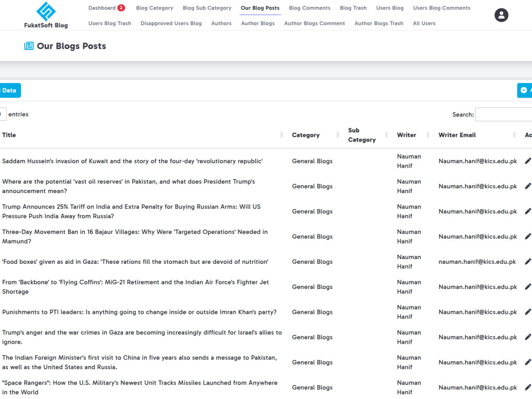Open the Disapproved Users Blog menu item
The height and width of the screenshot is (399, 532).
[171, 23]
